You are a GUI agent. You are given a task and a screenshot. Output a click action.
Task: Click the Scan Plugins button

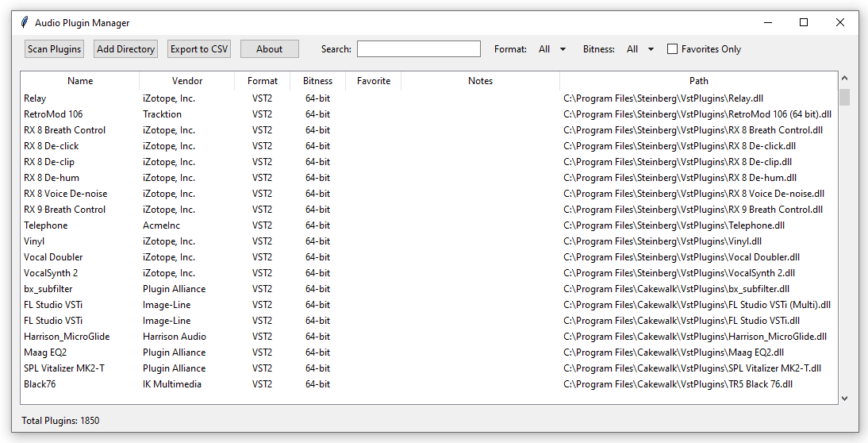[54, 48]
